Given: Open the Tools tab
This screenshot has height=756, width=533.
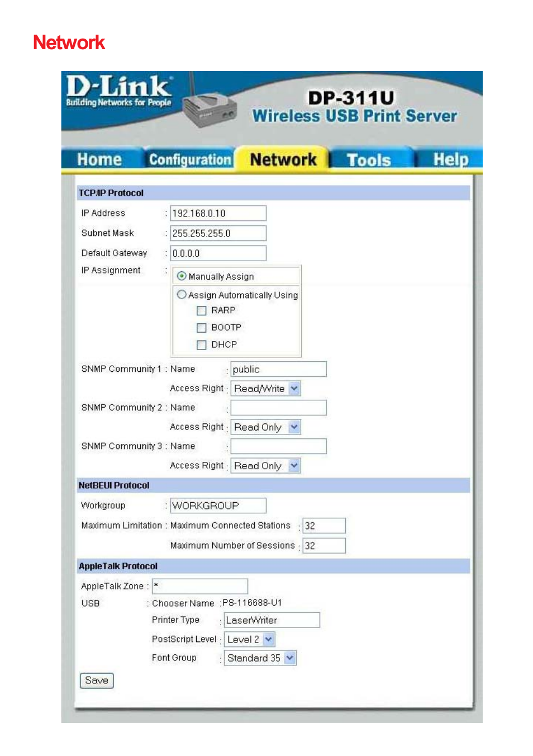Looking at the screenshot, I should pyautogui.click(x=369, y=160).
